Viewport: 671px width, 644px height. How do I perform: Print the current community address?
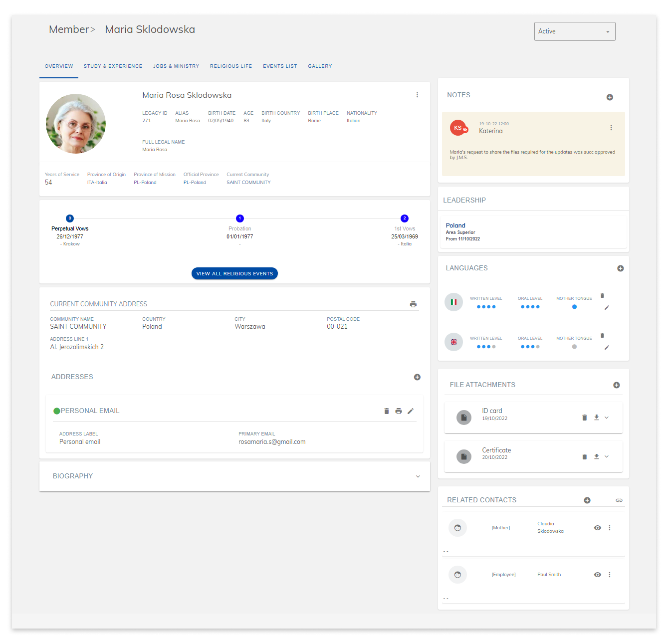413,304
